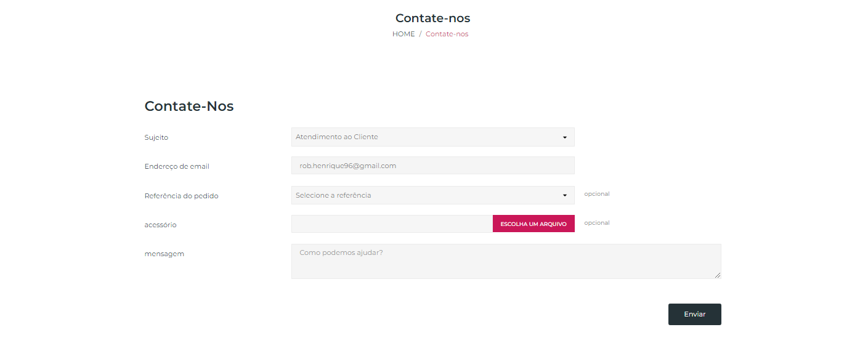Click the message box resize handle
This screenshot has height=343, width=868.
coord(717,275)
